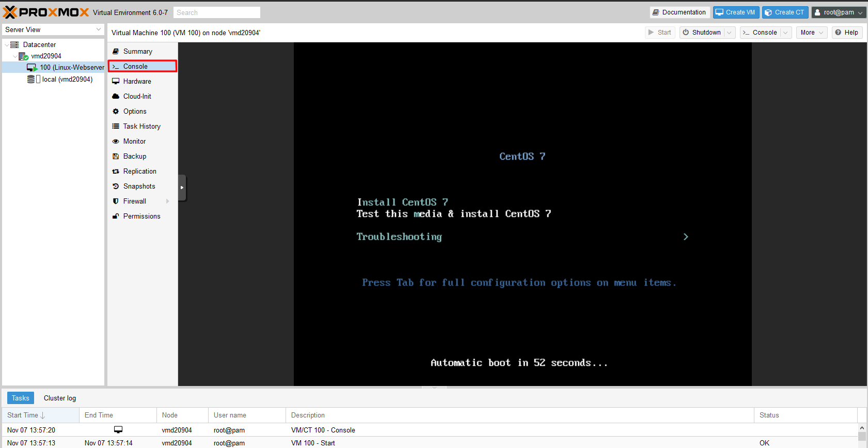Click the Proxmox logo
Screen dimensions: 868x448
click(x=46, y=12)
